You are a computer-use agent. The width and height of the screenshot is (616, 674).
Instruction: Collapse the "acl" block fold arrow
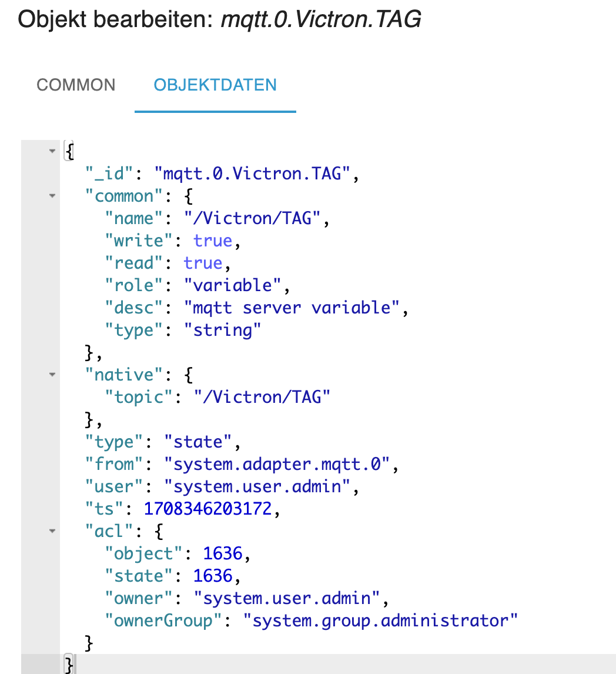click(52, 531)
